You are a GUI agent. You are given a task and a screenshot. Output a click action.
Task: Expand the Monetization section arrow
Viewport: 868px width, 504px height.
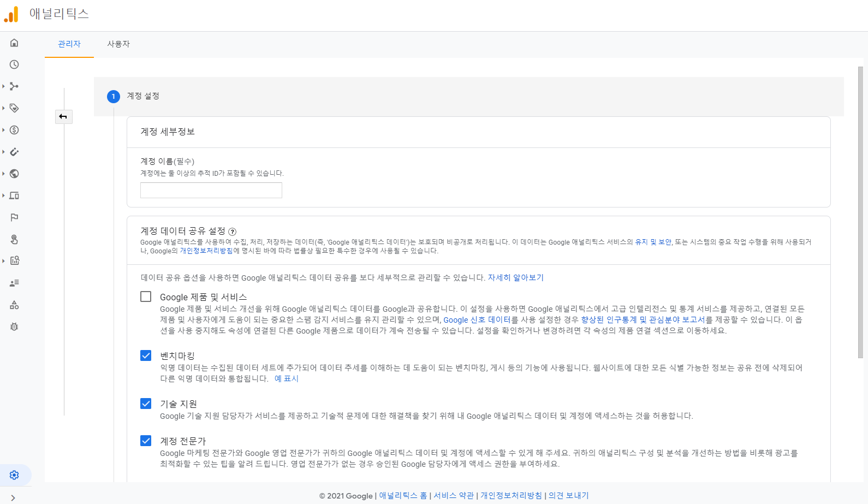tap(3, 130)
